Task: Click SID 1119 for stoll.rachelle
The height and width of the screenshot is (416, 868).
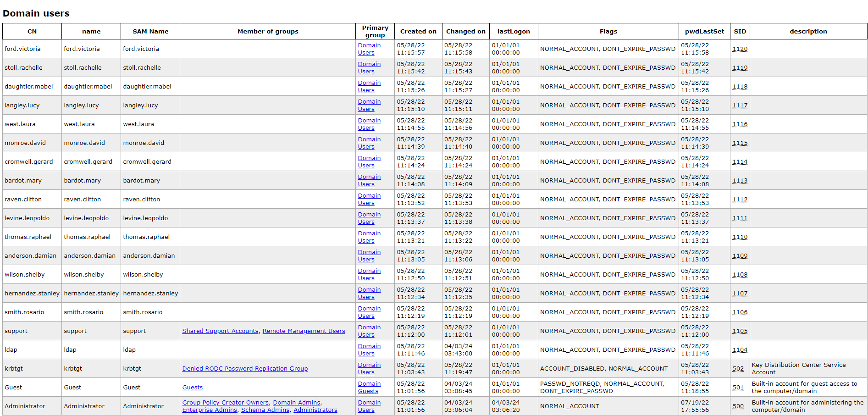Action: [x=740, y=68]
